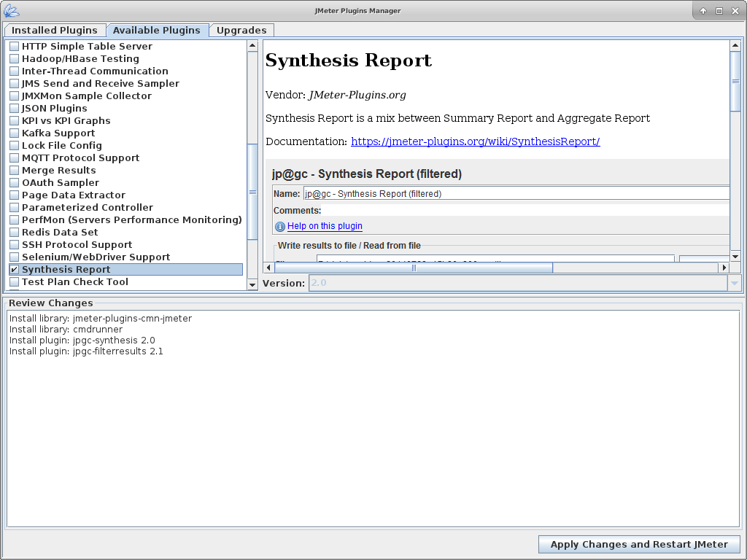This screenshot has width=747, height=560.
Task: Open the Upgrades tab
Action: click(241, 30)
